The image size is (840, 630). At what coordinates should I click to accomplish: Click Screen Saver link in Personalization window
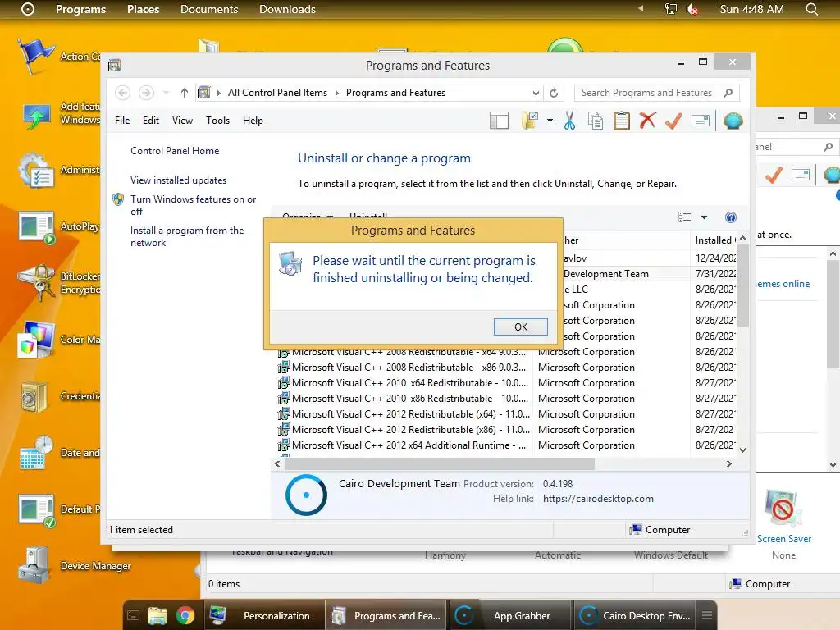783,539
